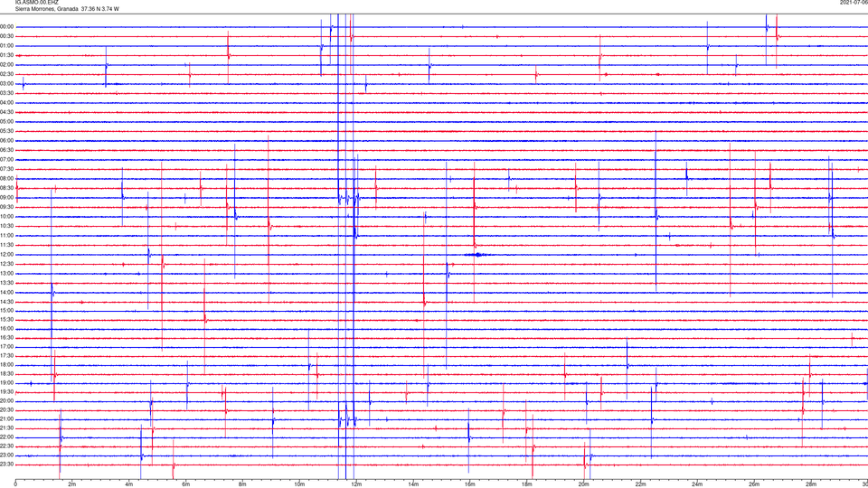The width and height of the screenshot is (868, 488).
Task: Choose the 19:30 trace label
Action: (7, 391)
